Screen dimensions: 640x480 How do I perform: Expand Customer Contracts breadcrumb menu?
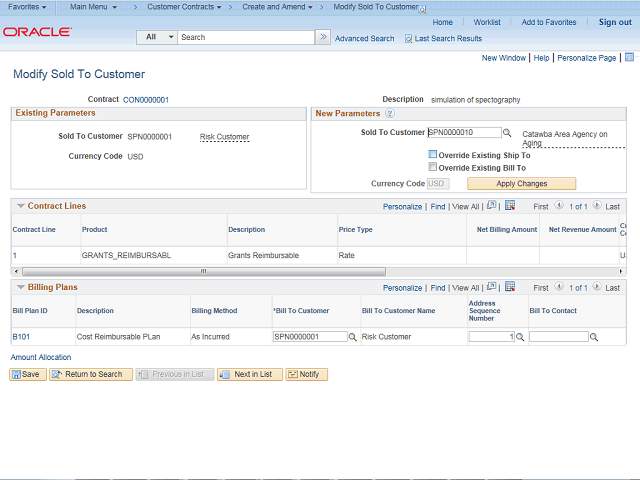(184, 7)
